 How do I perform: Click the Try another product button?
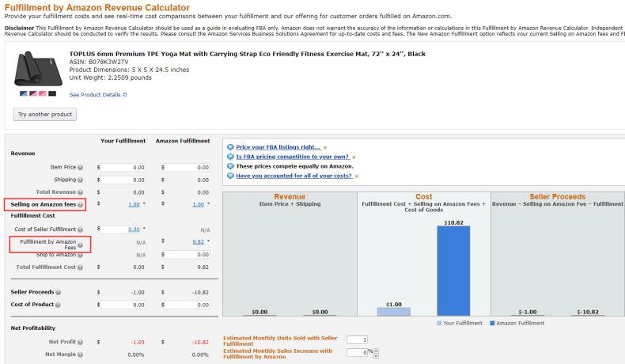point(45,115)
